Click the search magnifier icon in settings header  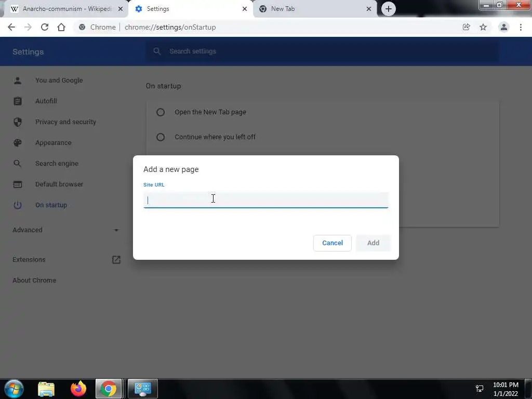click(x=157, y=51)
